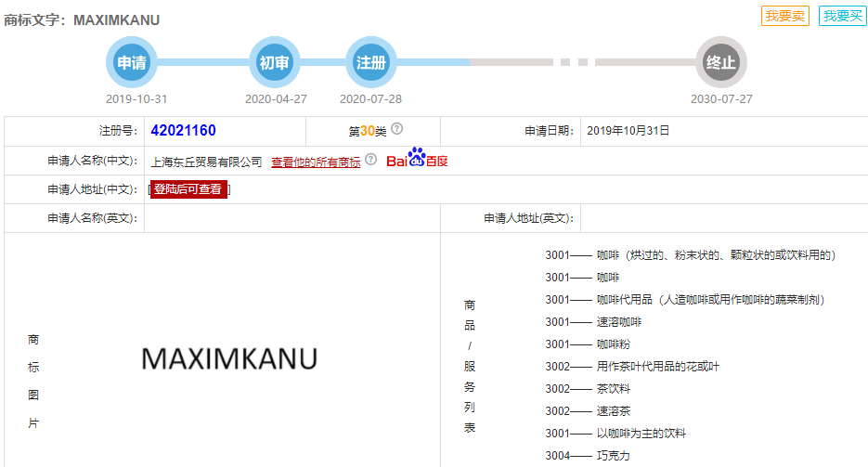Click the date 2019-10-31 under 申请
Screen dimensions: 868x467
[x=136, y=99]
